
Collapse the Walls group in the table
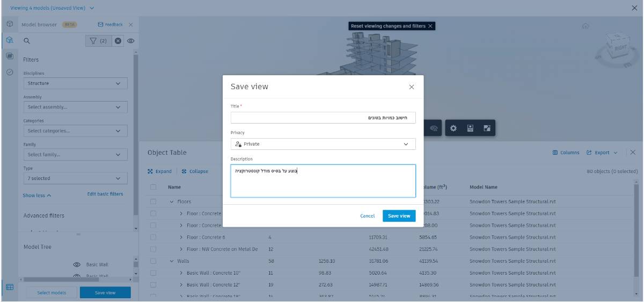pyautogui.click(x=172, y=261)
